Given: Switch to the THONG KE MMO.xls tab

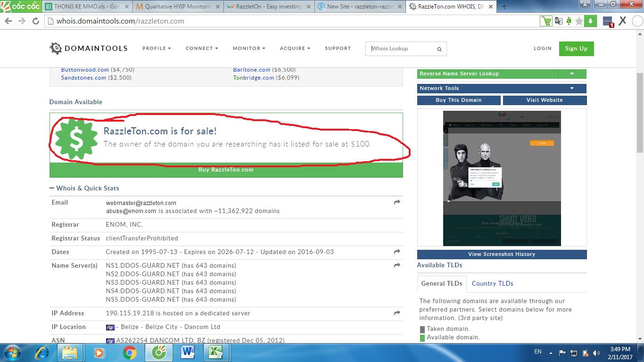Looking at the screenshot, I should coord(87,7).
